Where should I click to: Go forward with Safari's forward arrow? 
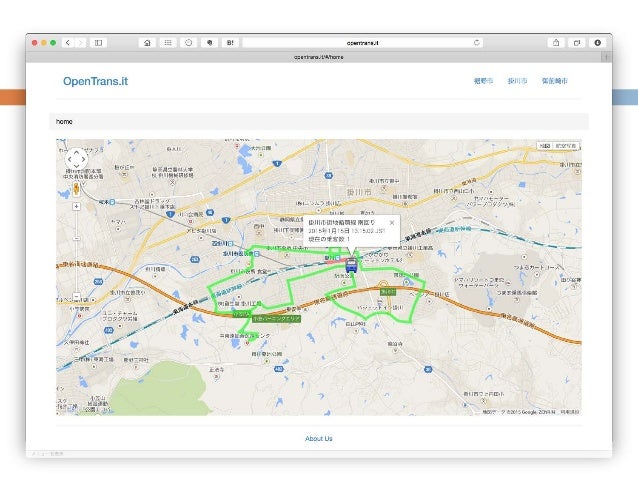[81, 43]
